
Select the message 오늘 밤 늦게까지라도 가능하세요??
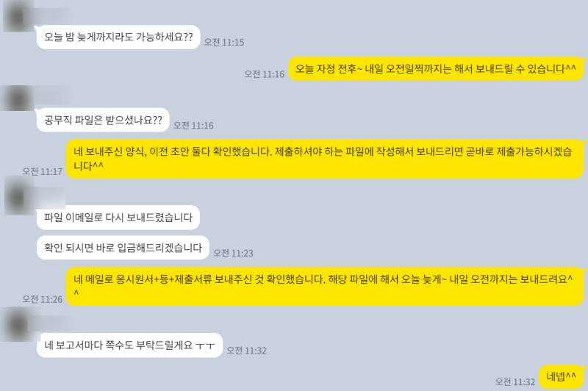(x=118, y=37)
